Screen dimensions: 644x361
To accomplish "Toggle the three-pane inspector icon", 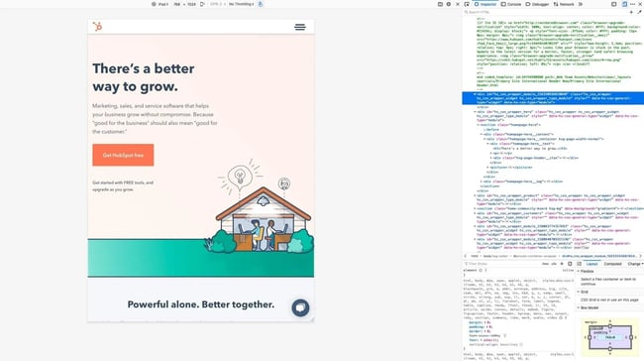I will pos(580,264).
